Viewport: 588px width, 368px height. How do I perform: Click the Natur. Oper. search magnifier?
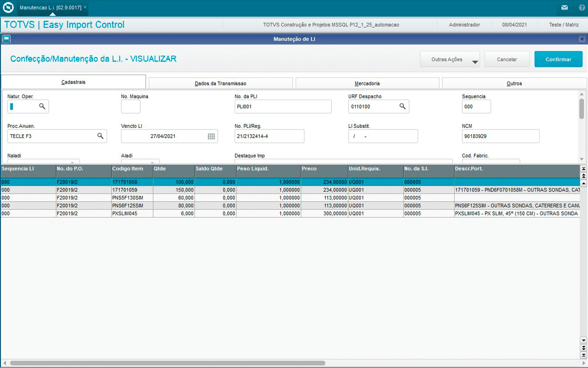42,106
